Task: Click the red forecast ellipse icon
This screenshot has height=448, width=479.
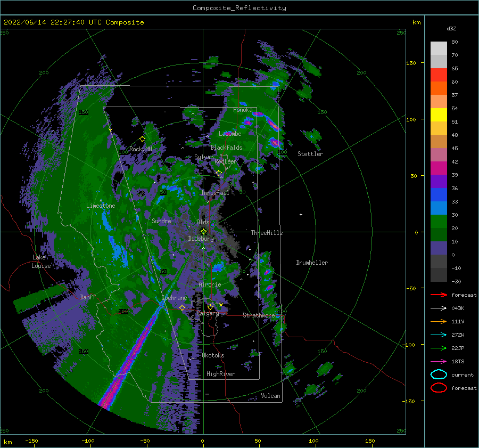Action: pyautogui.click(x=439, y=388)
